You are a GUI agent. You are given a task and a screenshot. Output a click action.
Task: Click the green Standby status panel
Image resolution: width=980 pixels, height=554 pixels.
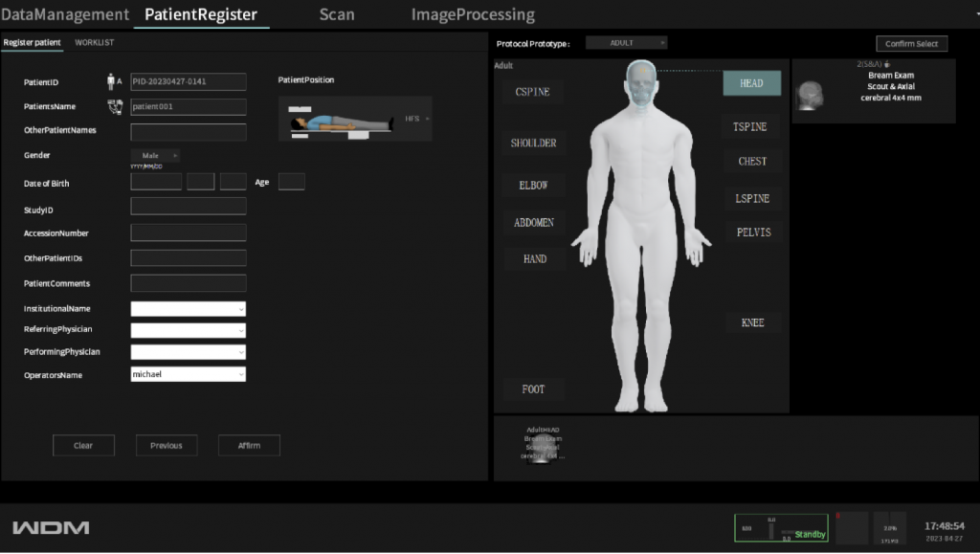pyautogui.click(x=781, y=528)
